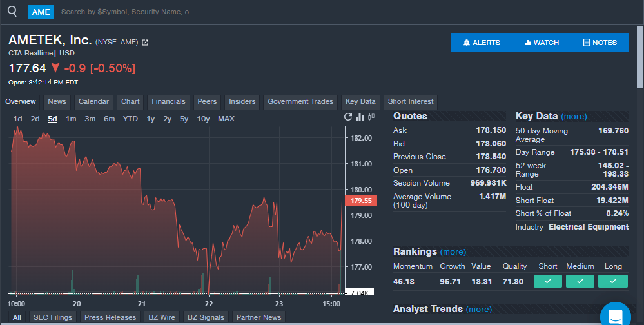Click the Growth score 95.71
The image size is (644, 325).
(450, 281)
